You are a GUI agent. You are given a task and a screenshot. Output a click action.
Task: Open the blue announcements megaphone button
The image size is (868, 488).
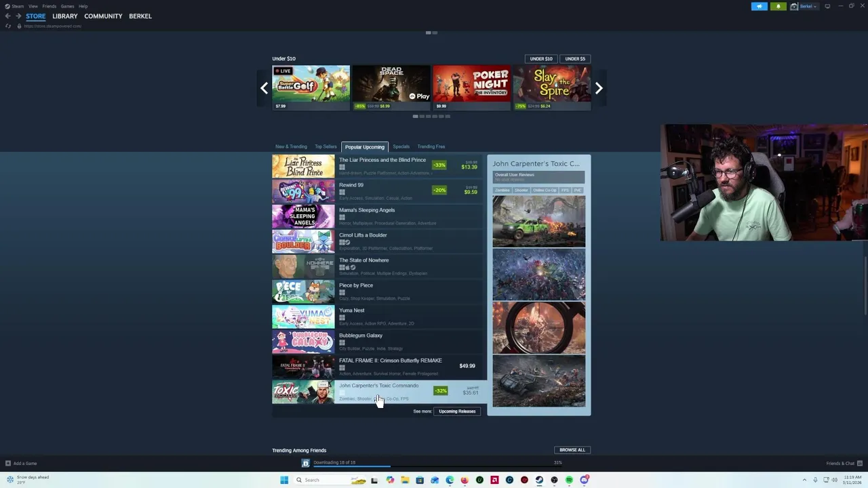[759, 6]
